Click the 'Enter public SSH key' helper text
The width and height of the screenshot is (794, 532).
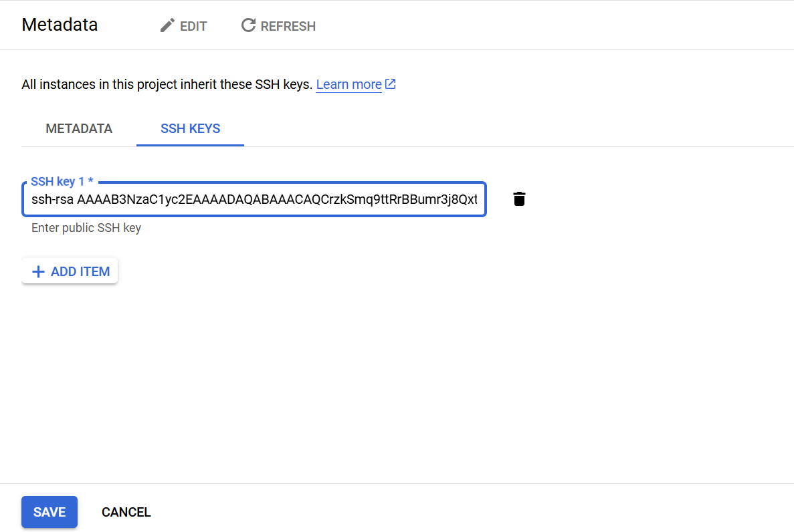tap(86, 228)
